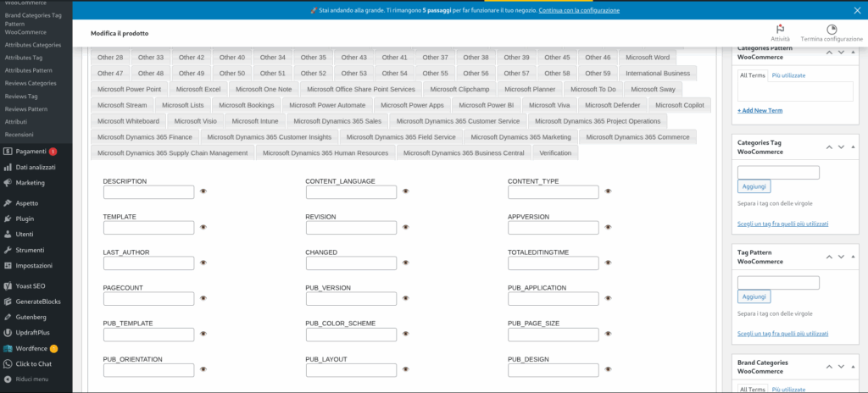Open Gutenberg pen icon in sidebar
The width and height of the screenshot is (868, 393).
click(8, 317)
